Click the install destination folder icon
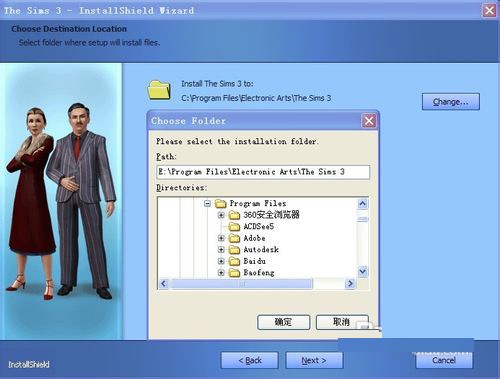 point(159,89)
